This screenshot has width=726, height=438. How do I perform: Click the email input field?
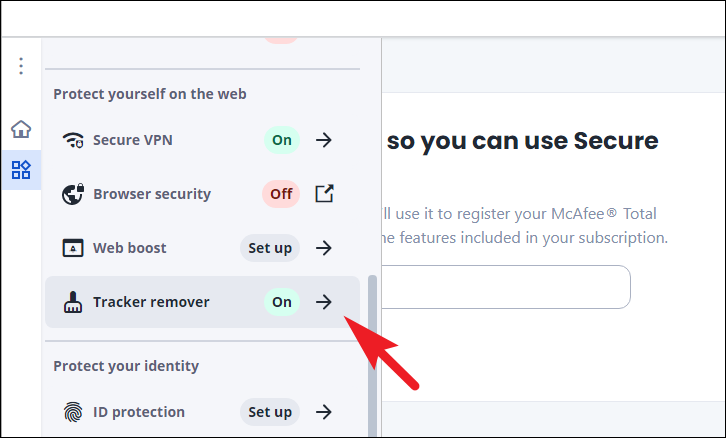505,287
